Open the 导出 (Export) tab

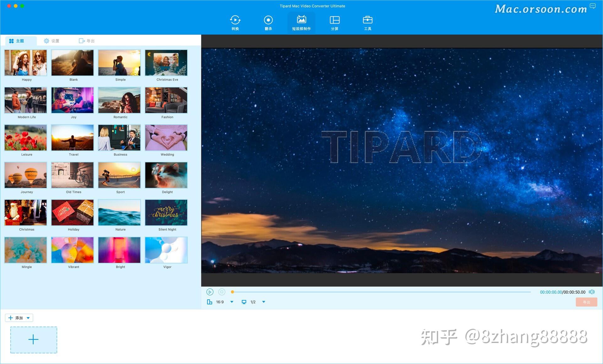[88, 40]
